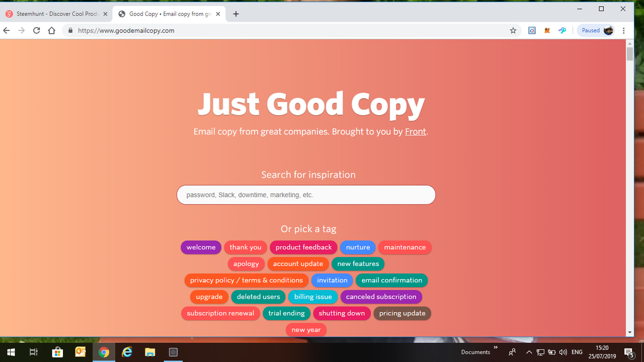Choose the nurture tag
The height and width of the screenshot is (362, 644).
(x=358, y=247)
